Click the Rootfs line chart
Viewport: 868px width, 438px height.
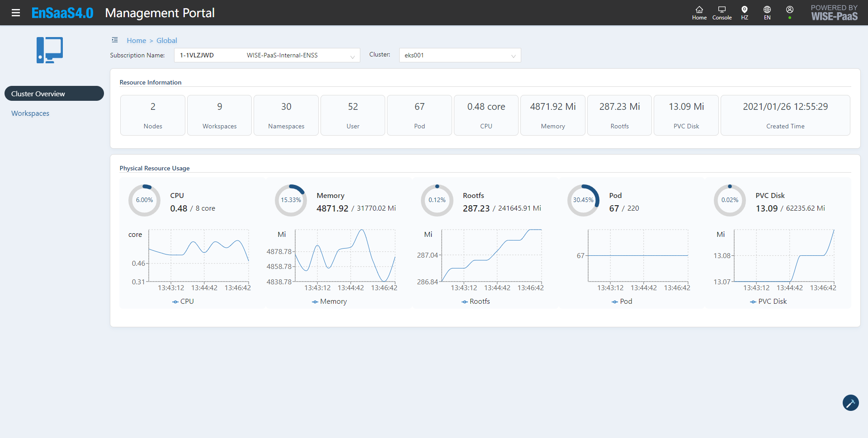tap(492, 255)
